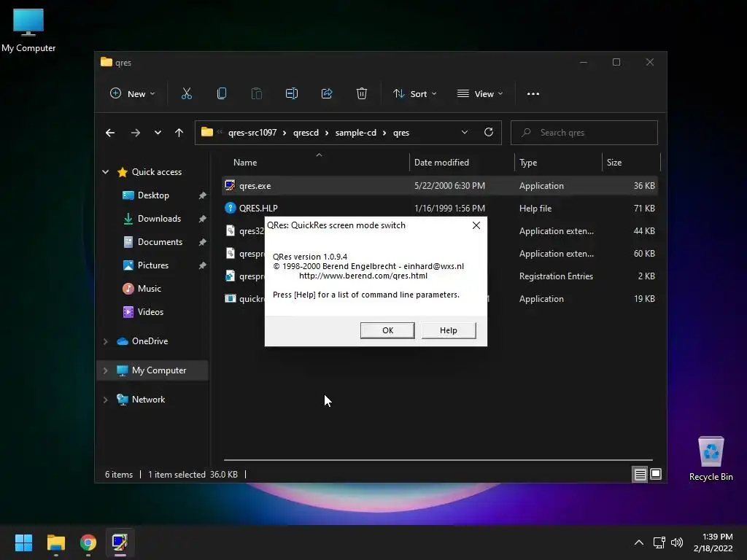
Task: Click the Cut scissors icon in toolbar
Action: (x=186, y=94)
